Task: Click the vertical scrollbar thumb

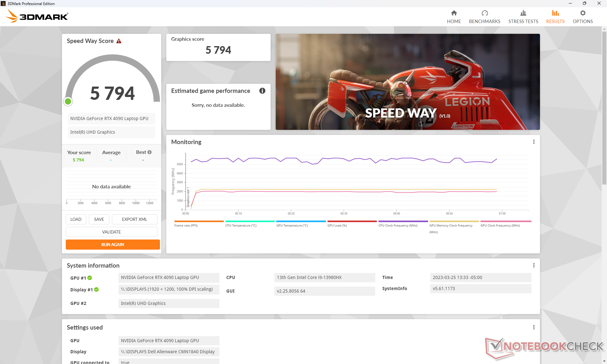Action: point(604,107)
